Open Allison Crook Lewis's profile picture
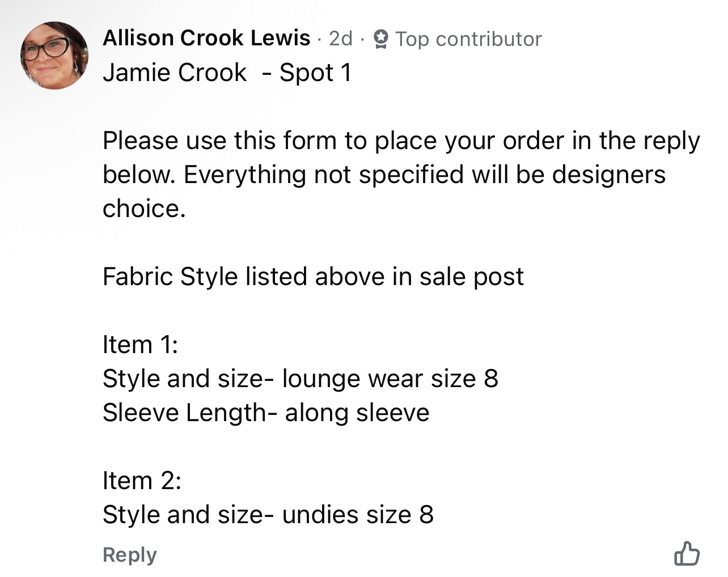 click(54, 56)
